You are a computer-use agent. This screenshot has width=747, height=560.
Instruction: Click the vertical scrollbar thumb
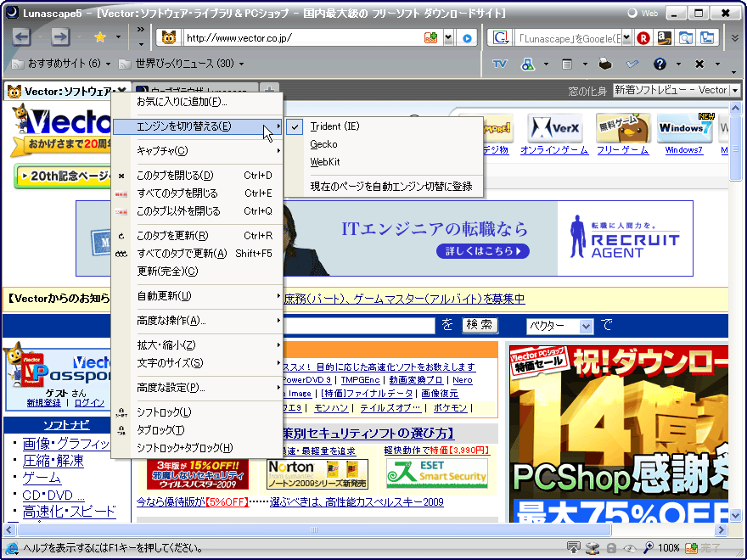point(735,148)
